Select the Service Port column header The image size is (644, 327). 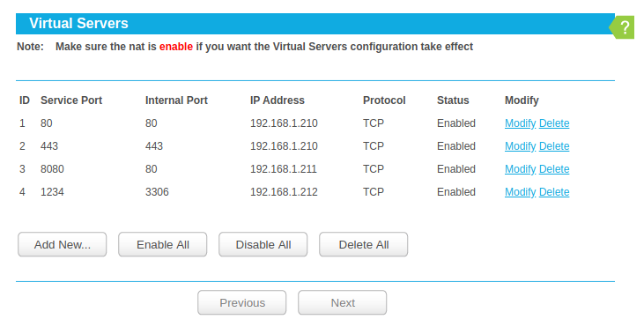click(x=71, y=100)
